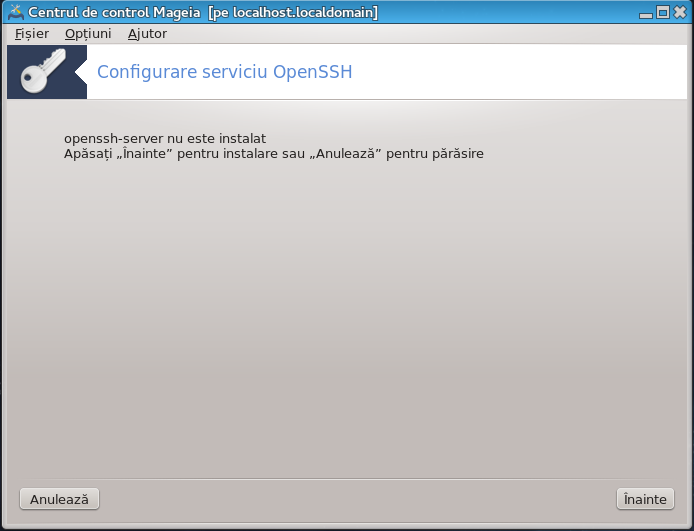
Task: Open the Fișier menu
Action: (x=32, y=34)
